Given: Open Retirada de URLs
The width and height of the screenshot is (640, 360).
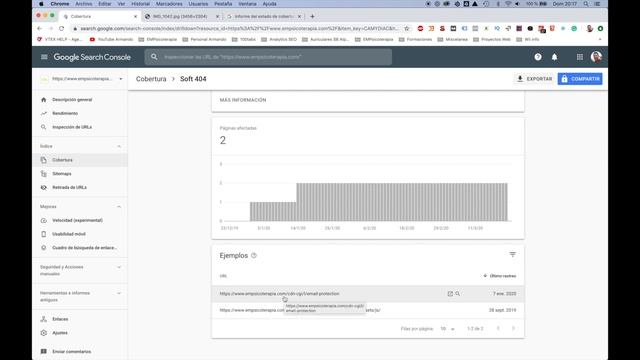Looking at the screenshot, I should click(69, 187).
